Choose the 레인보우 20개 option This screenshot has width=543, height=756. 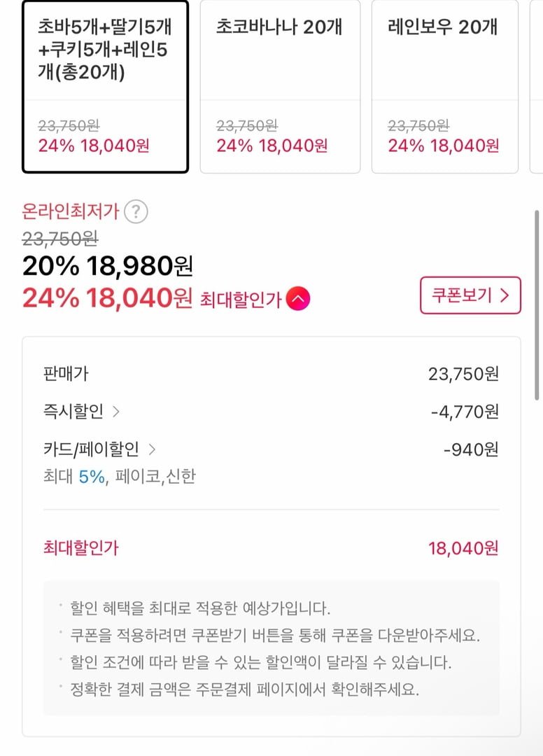click(444, 87)
